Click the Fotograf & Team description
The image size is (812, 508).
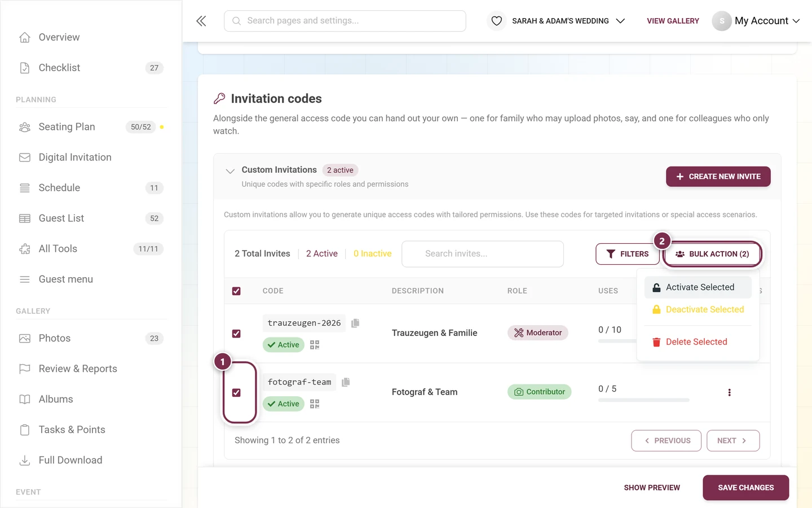(425, 392)
